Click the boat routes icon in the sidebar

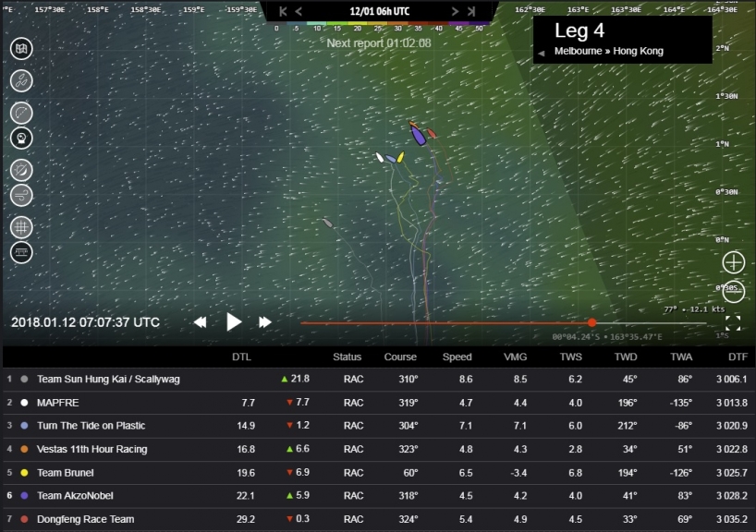pyautogui.click(x=21, y=80)
